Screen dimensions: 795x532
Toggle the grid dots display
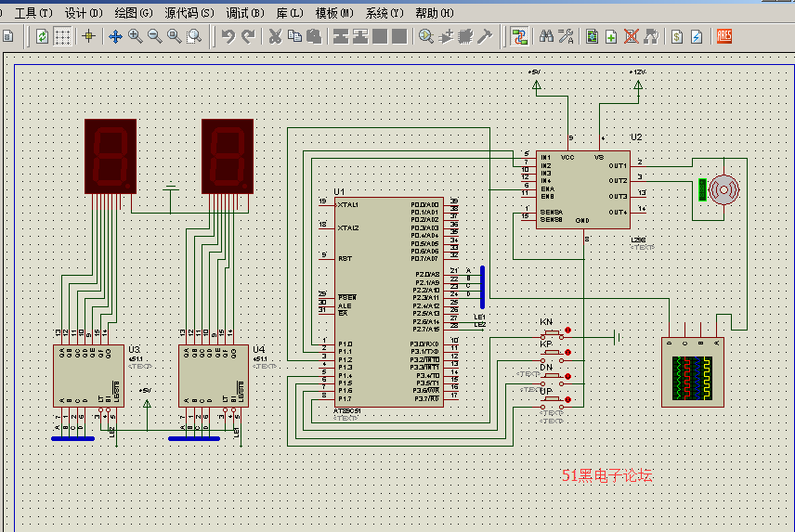62,36
